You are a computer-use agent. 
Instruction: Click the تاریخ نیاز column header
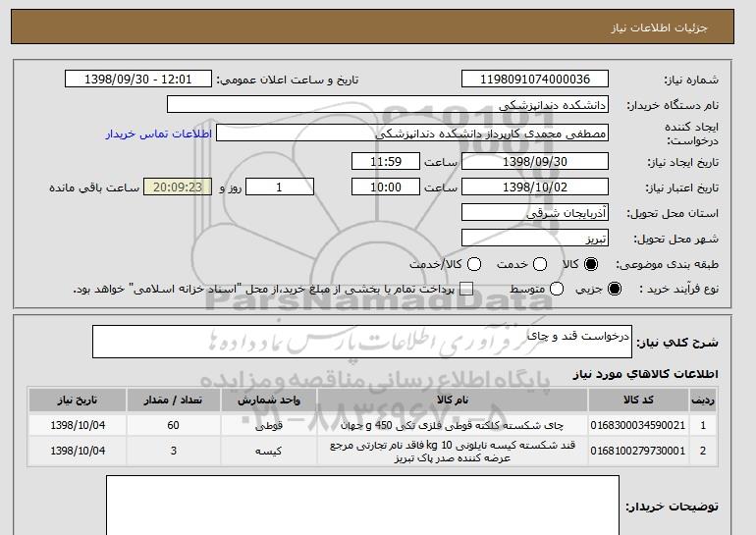(78, 401)
